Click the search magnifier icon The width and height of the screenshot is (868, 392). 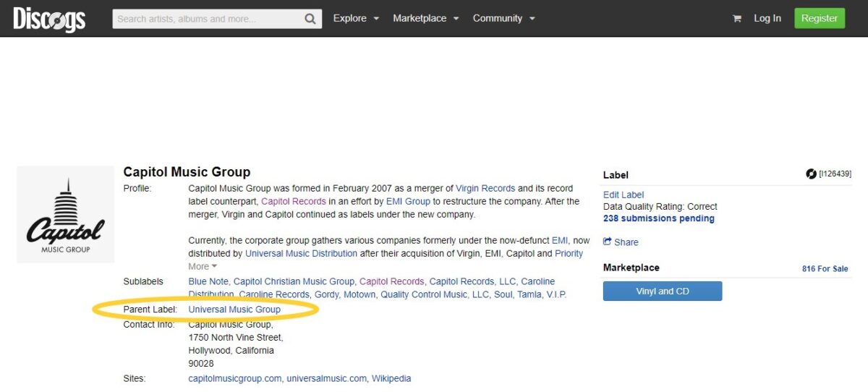310,19
